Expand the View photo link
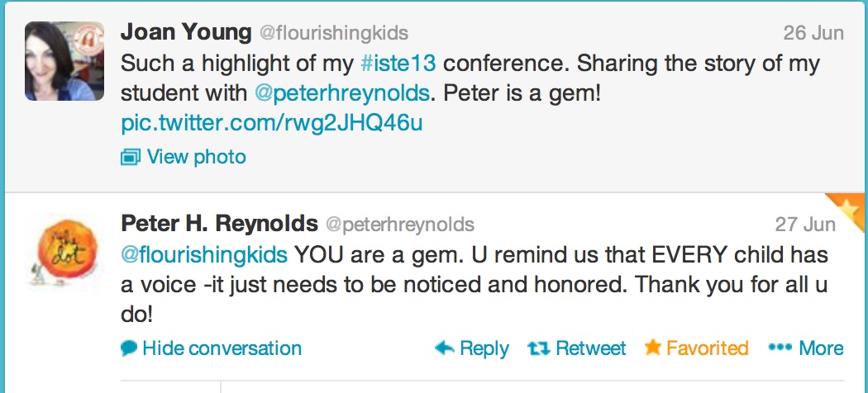Viewport: 868px width, 393px height. [196, 156]
